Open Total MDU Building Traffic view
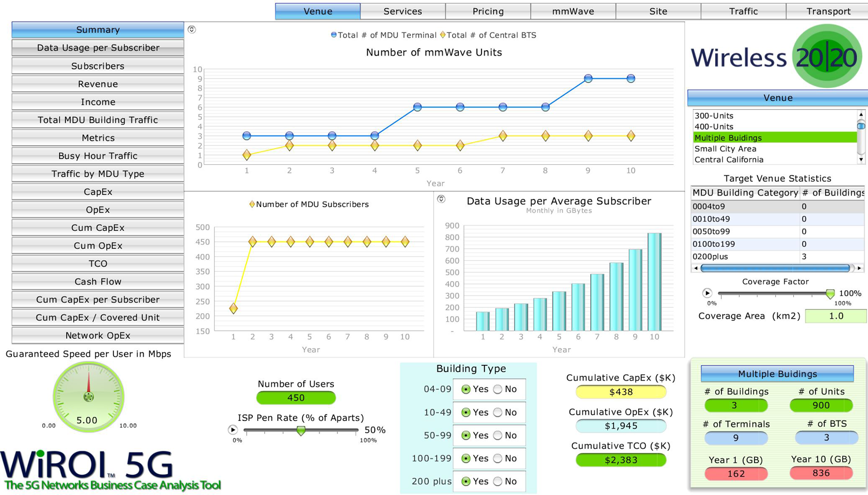 98,120
